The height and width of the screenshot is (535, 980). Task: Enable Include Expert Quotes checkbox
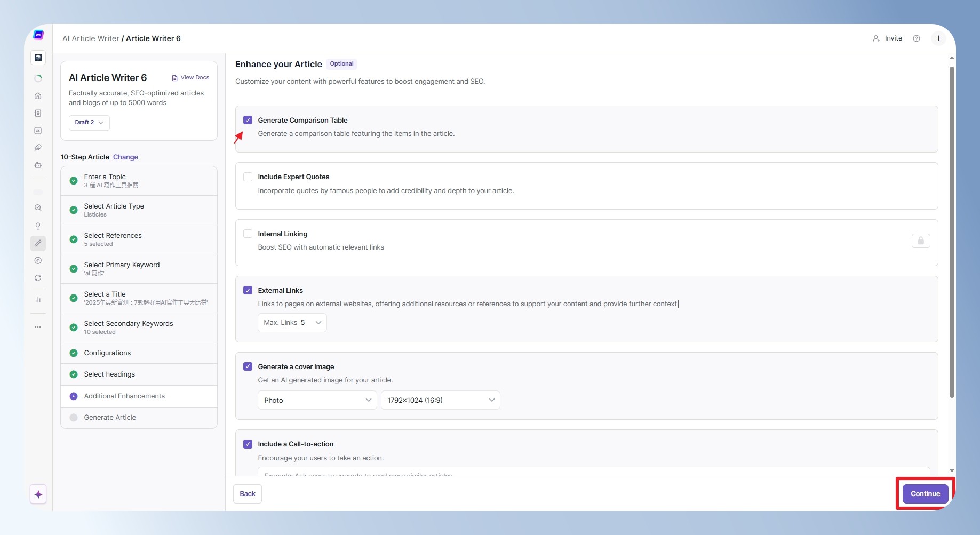(x=248, y=177)
